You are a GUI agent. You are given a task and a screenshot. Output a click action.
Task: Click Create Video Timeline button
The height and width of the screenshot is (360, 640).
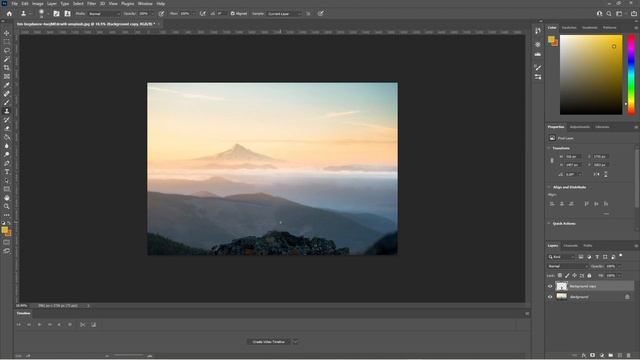click(x=269, y=342)
